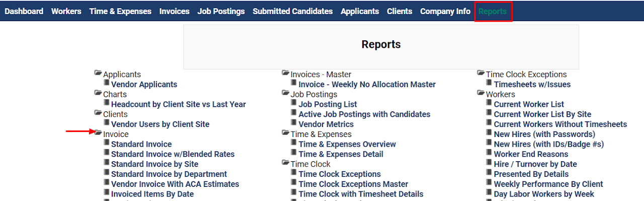Click the folder icon beside Time Clock Exceptions category
This screenshot has width=644, height=201.
[x=481, y=74]
